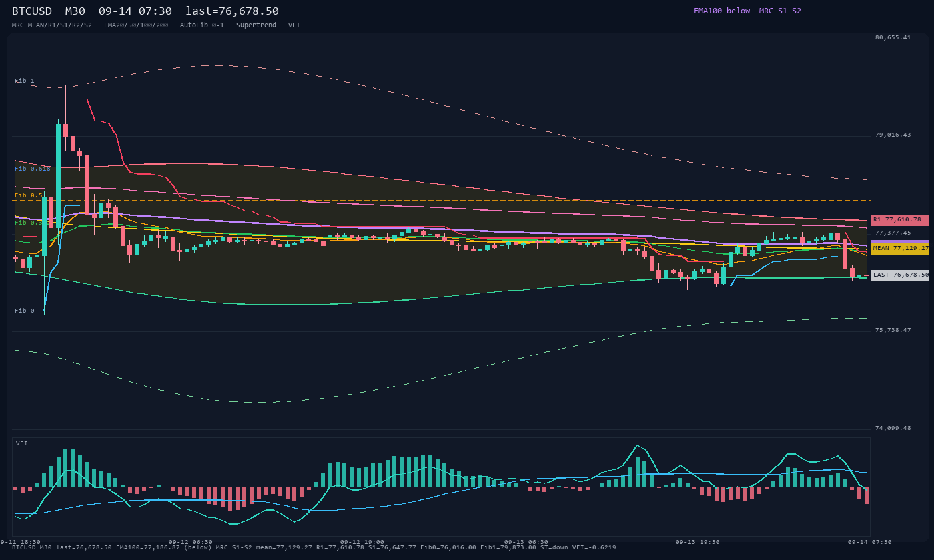Click the yellow MEAN 77,129.27 price tag
The height and width of the screenshot is (560, 934).
(x=900, y=248)
